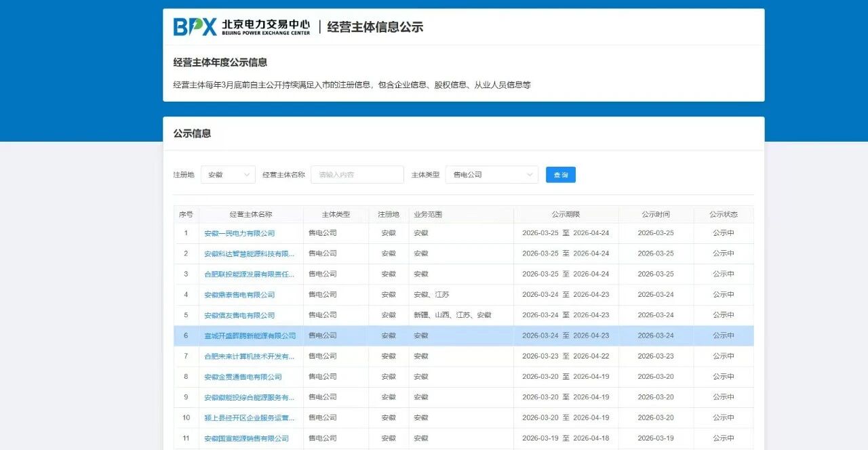Click the 序号 column header
This screenshot has width=868, height=450.
click(186, 214)
